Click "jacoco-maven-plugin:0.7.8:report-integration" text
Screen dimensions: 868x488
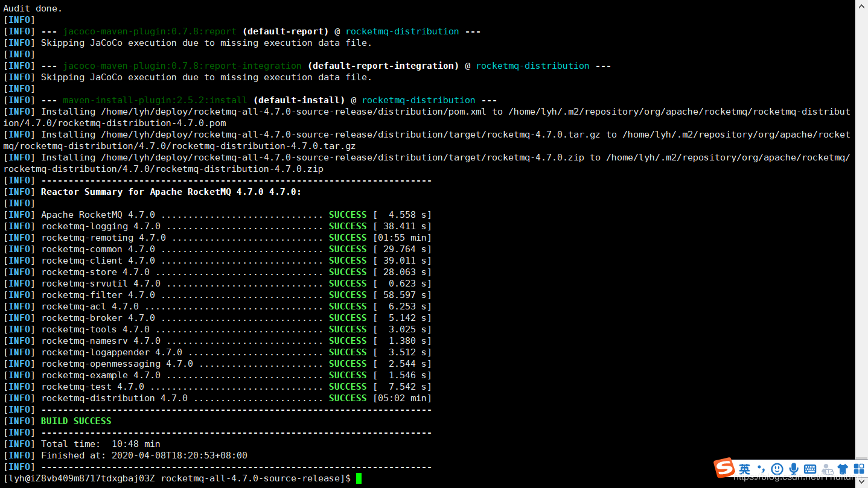point(182,66)
